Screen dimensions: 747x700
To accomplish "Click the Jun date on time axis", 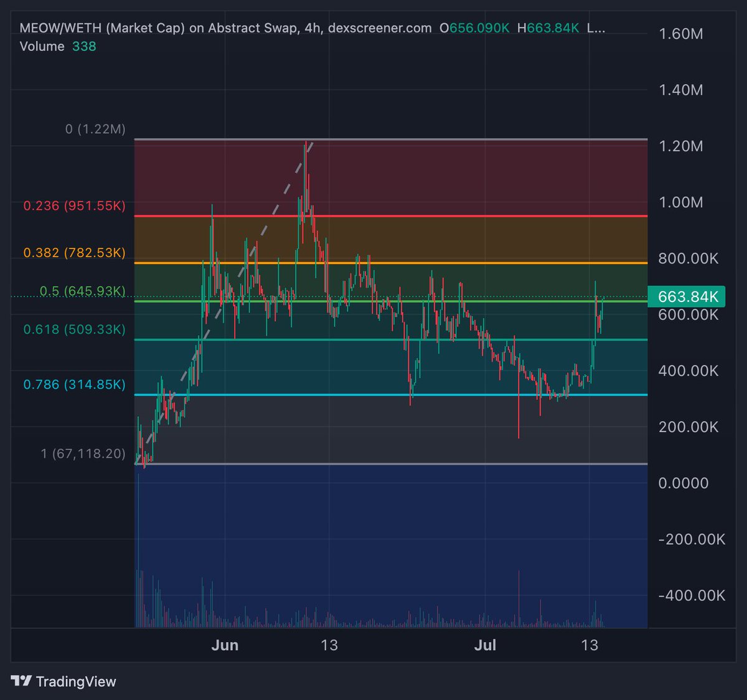I will [225, 645].
